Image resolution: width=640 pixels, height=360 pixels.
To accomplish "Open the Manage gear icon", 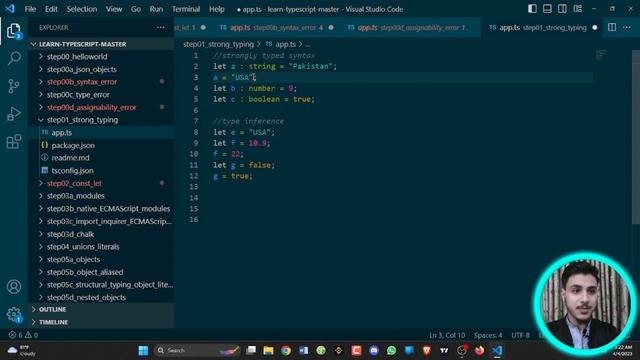I will [x=13, y=314].
